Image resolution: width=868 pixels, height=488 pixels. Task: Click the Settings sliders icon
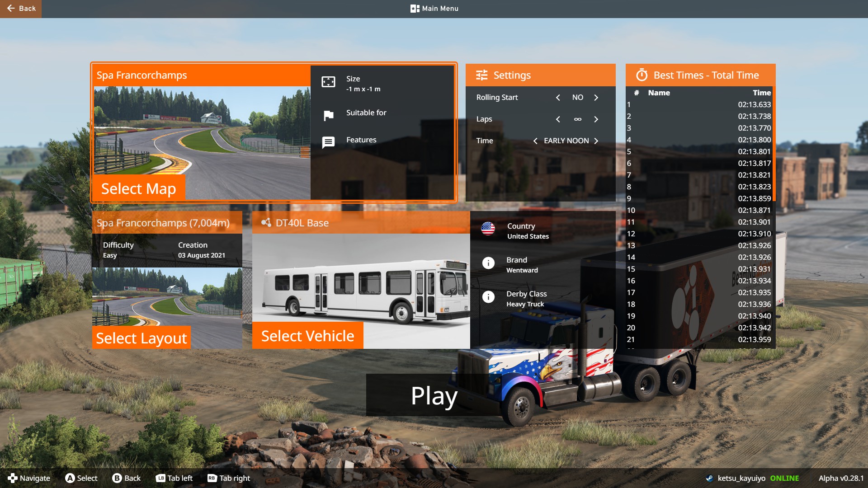481,75
